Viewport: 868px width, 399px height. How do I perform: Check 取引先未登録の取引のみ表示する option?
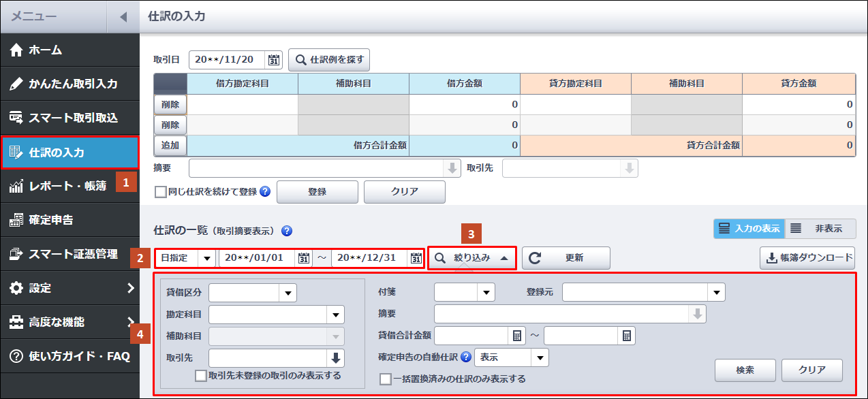pyautogui.click(x=201, y=375)
